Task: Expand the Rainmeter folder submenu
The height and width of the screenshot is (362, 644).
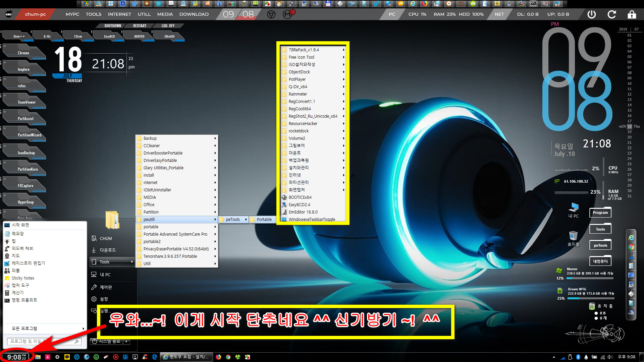Action: coord(314,94)
